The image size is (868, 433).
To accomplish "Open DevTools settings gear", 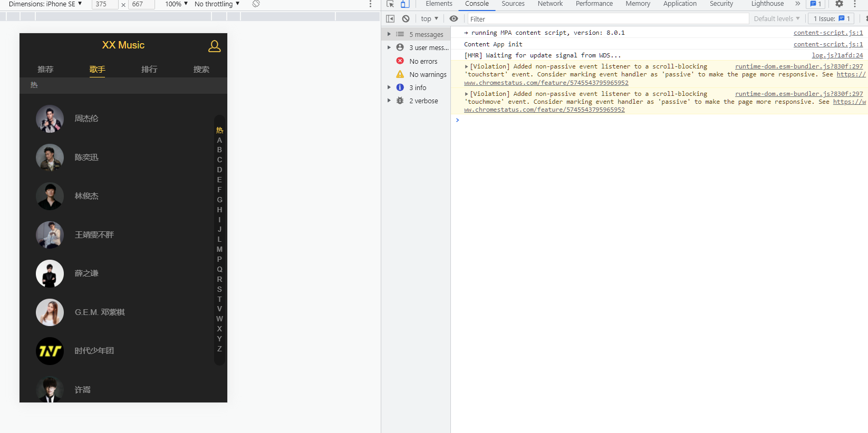I will tap(839, 4).
